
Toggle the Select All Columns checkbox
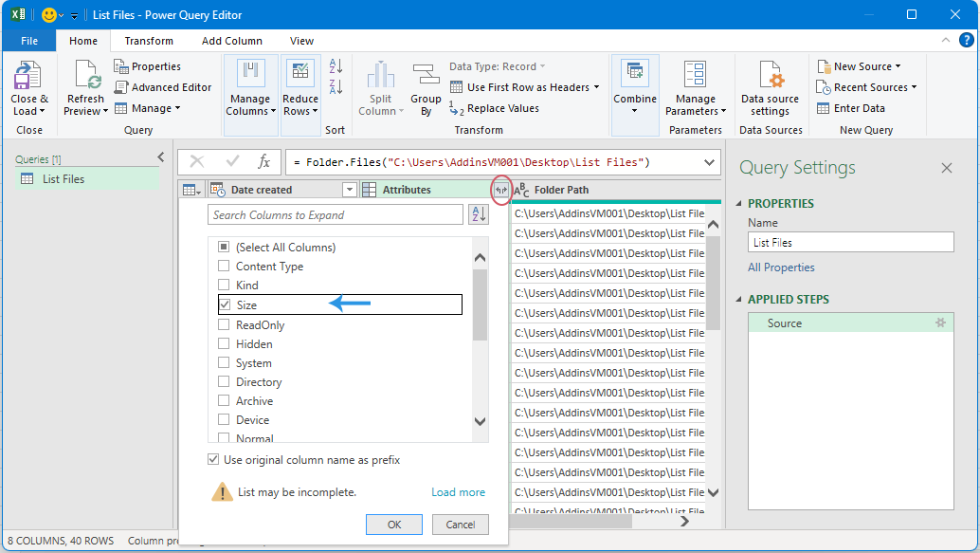click(x=224, y=248)
